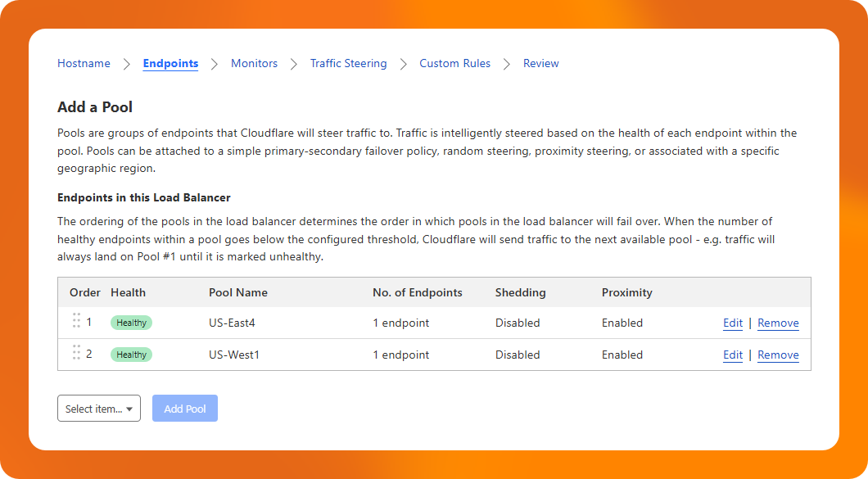Click the Healthy badge for US-West1

(x=131, y=355)
